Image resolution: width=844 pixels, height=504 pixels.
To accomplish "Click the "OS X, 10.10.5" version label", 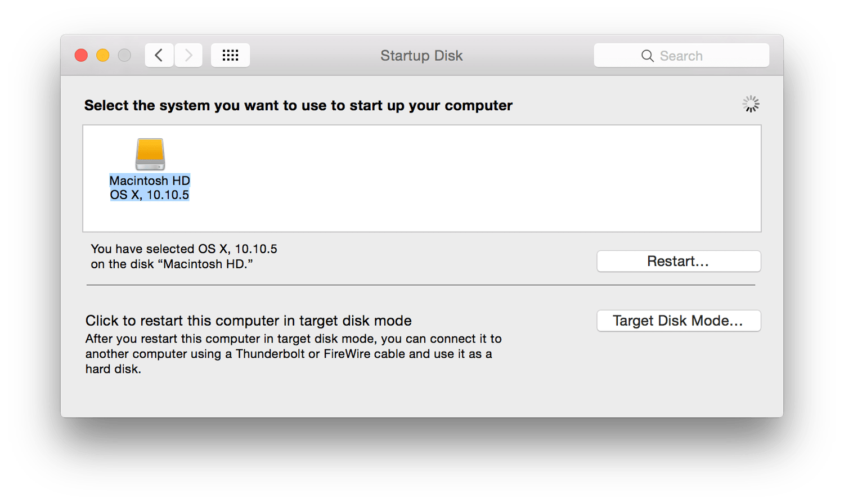I will click(150, 195).
